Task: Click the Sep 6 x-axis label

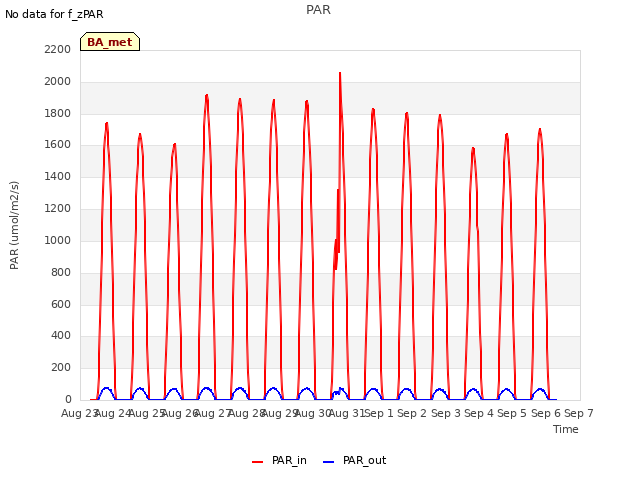Action: click(546, 413)
